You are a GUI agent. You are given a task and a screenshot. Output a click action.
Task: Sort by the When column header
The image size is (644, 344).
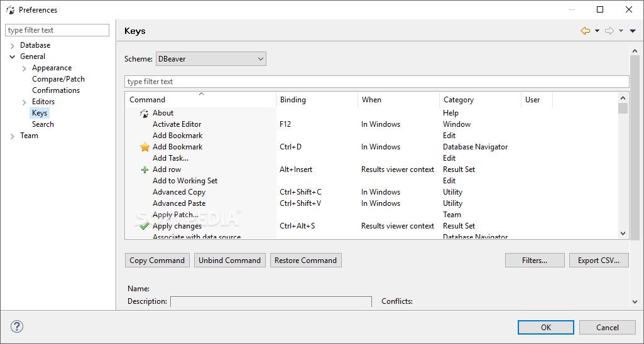coord(398,100)
